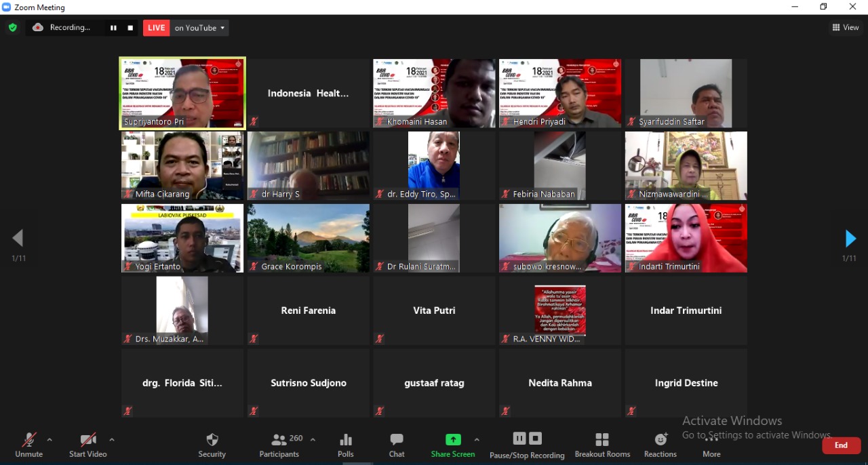868x465 pixels.
Task: Open Breakout Rooms
Action: pos(602,445)
